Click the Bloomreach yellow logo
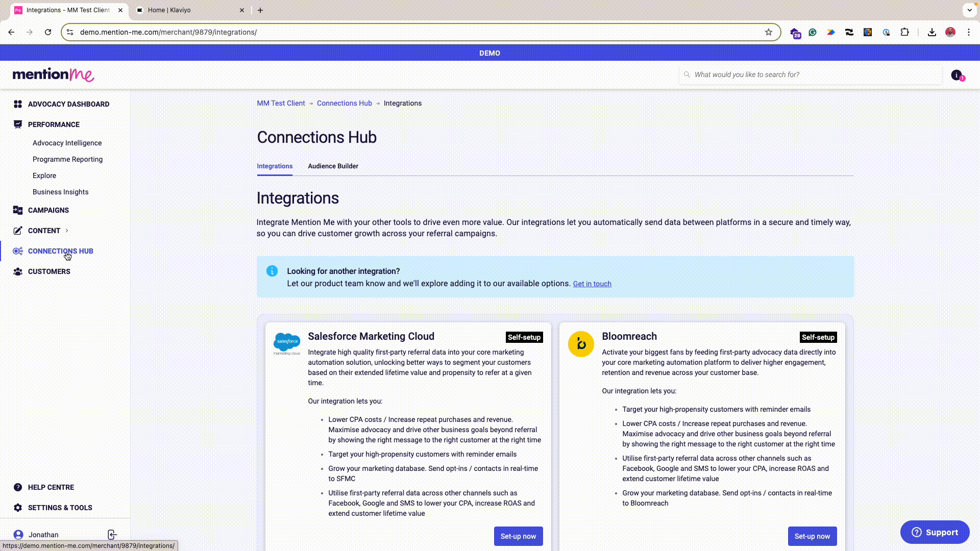 (x=581, y=344)
